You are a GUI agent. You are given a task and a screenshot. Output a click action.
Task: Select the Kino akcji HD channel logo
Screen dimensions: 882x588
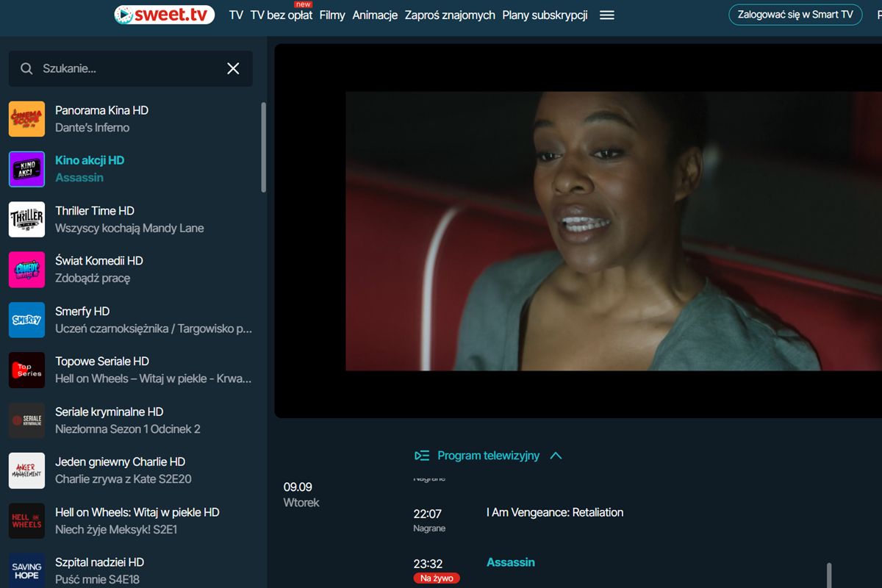tap(26, 169)
